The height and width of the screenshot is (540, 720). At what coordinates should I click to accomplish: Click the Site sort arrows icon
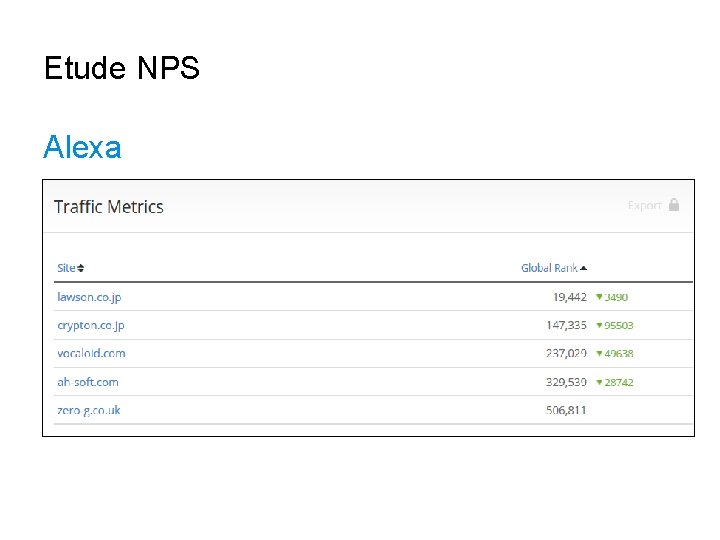[x=81, y=268]
